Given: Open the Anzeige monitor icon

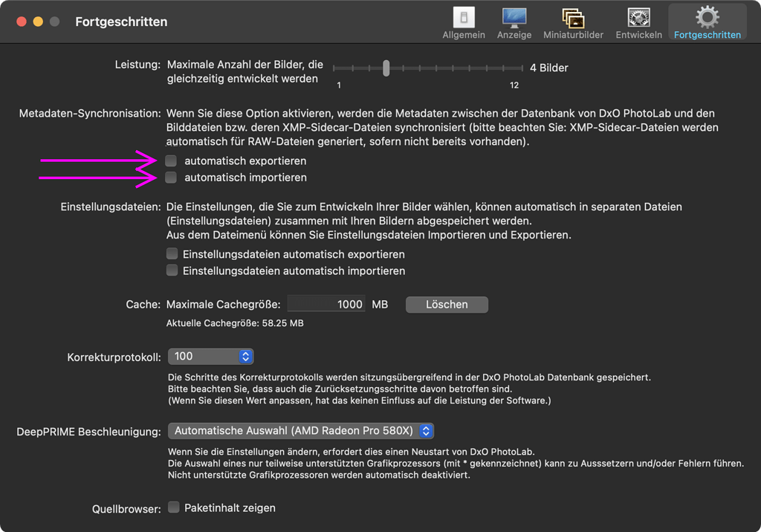Looking at the screenshot, I should (x=514, y=23).
